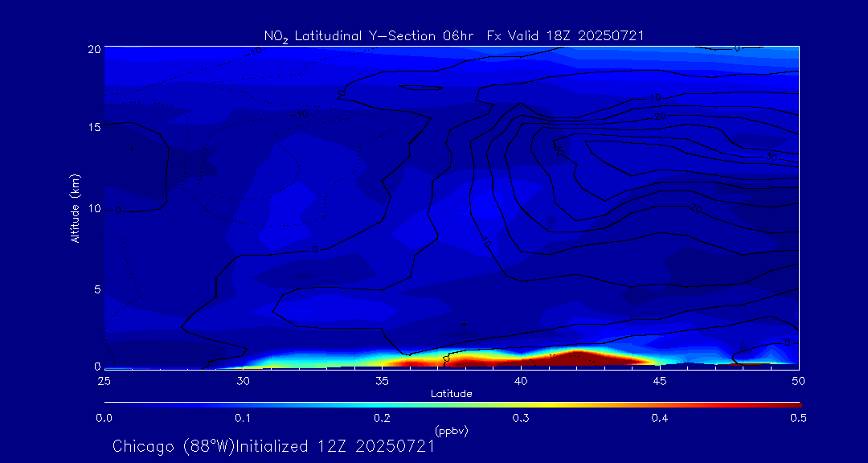Click the latitude 40 tick label
The image size is (868, 463).
click(x=521, y=380)
